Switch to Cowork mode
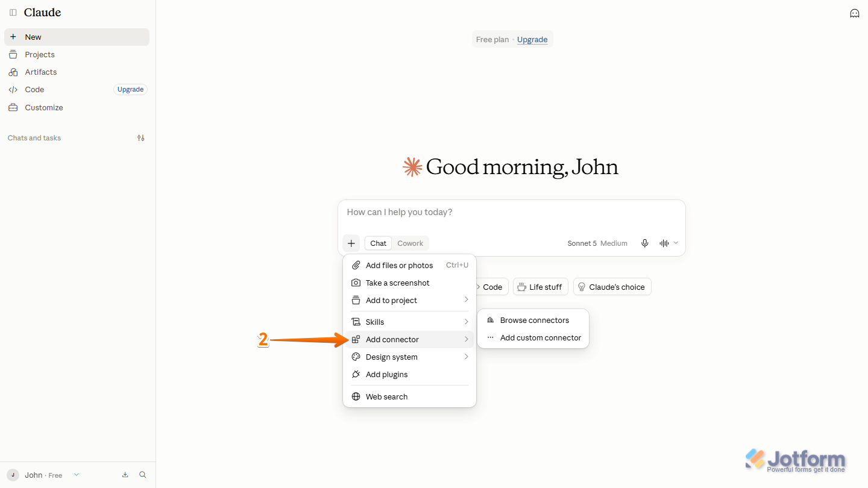 point(410,243)
